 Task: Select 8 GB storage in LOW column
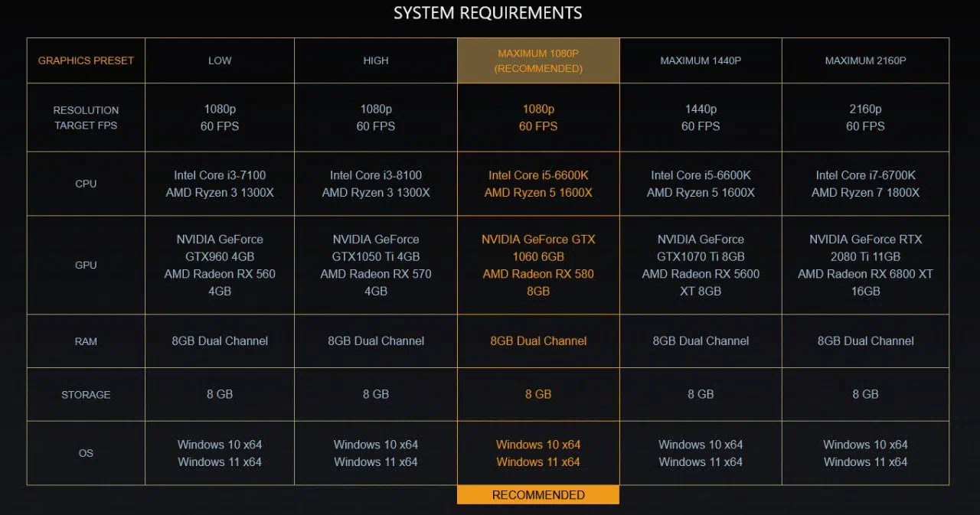[x=220, y=394]
